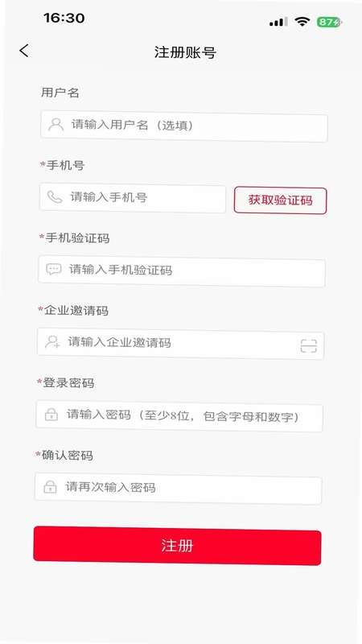Tap the red 注册 button
362x644 pixels.
point(177,546)
